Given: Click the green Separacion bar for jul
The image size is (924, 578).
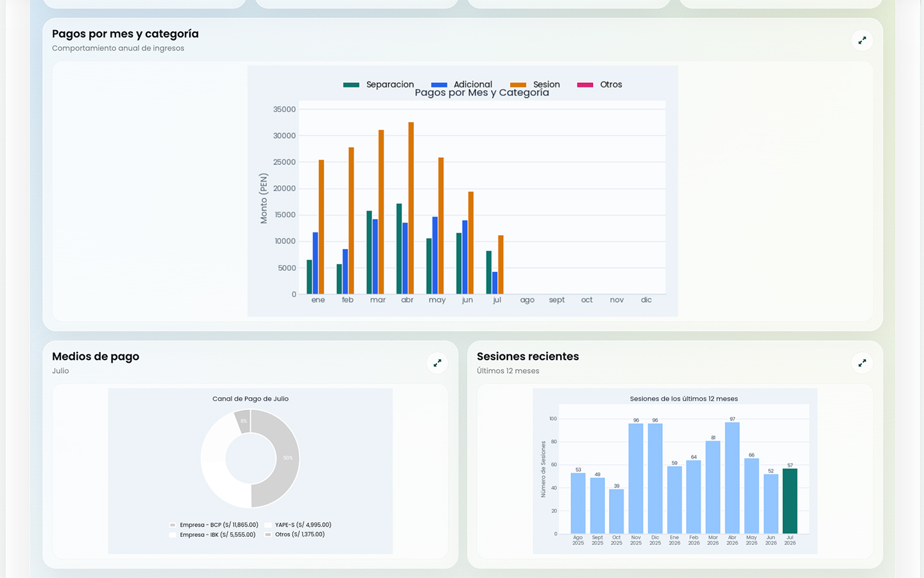Looking at the screenshot, I should (x=489, y=272).
